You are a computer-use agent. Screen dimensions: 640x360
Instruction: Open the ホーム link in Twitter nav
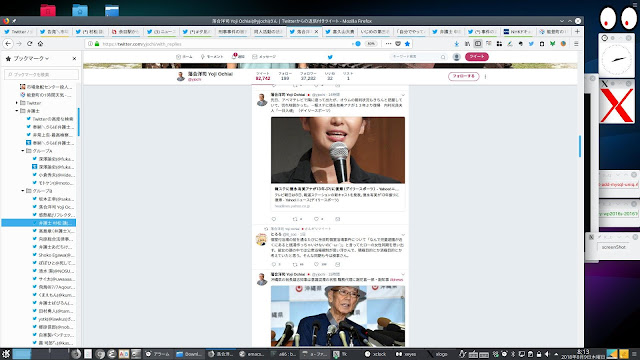[x=184, y=57]
